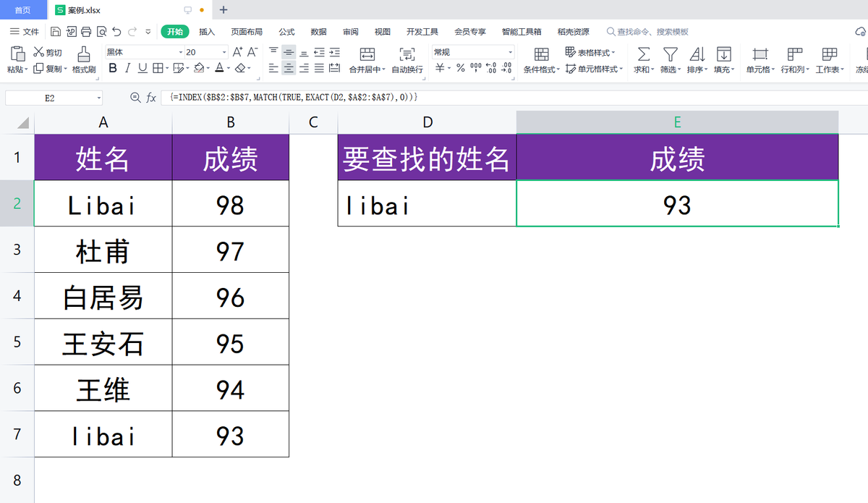Screen dimensions: 868x503
Task: Click the insert function fx icon
Action: tap(151, 98)
